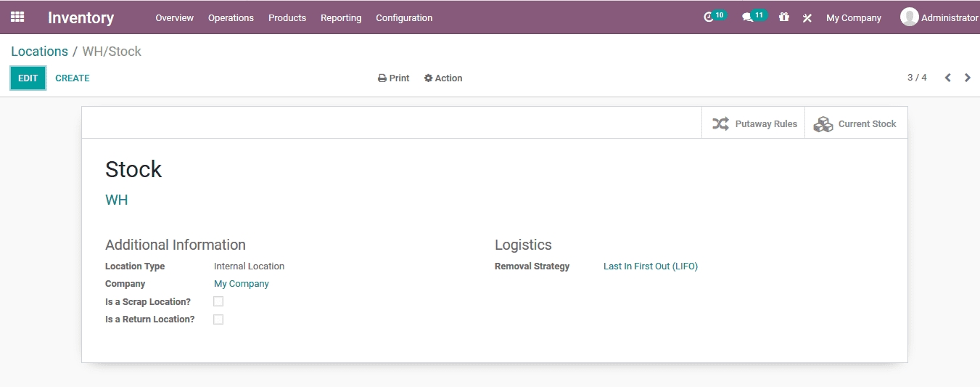Image resolution: width=980 pixels, height=387 pixels.
Task: Open the conversations chat bubble icon
Action: (x=748, y=17)
